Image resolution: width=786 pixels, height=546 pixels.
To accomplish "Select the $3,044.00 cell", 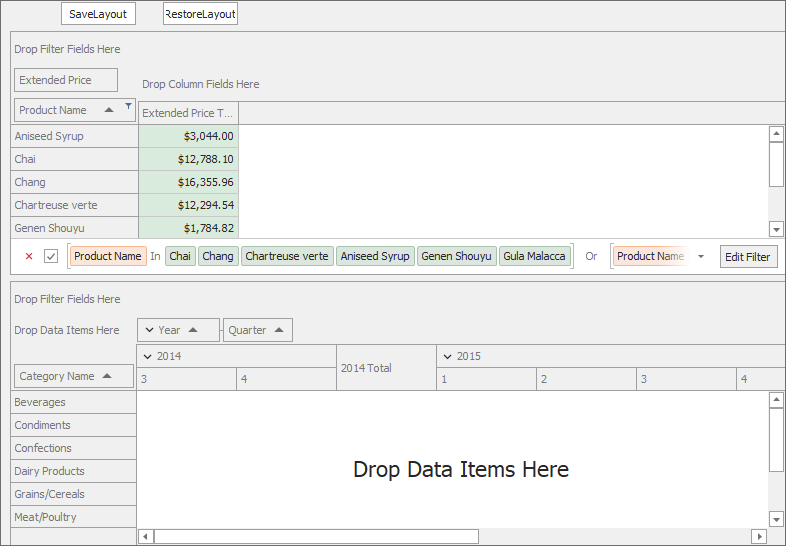I will pyautogui.click(x=188, y=136).
